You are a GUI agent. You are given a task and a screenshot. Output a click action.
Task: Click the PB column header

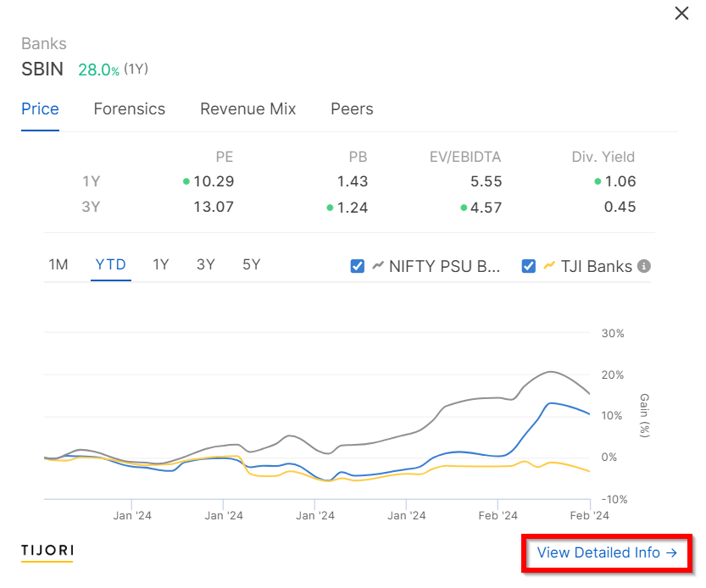pyautogui.click(x=358, y=157)
